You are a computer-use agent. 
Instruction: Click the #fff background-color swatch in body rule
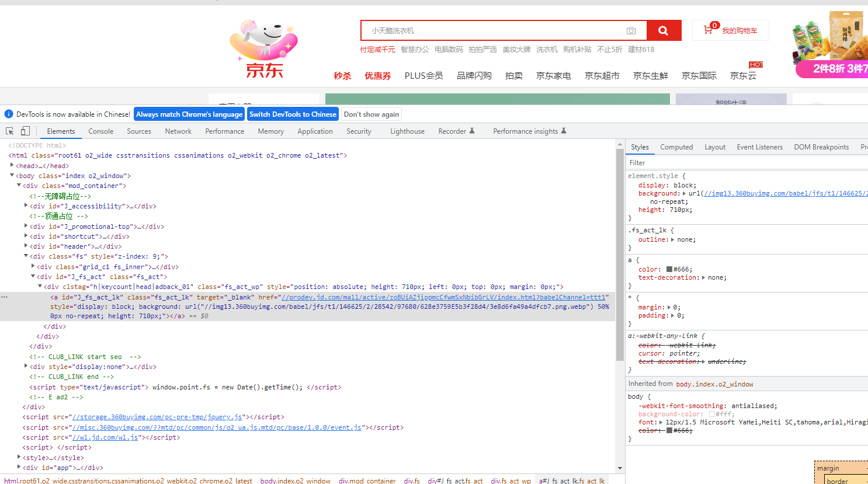[712, 414]
